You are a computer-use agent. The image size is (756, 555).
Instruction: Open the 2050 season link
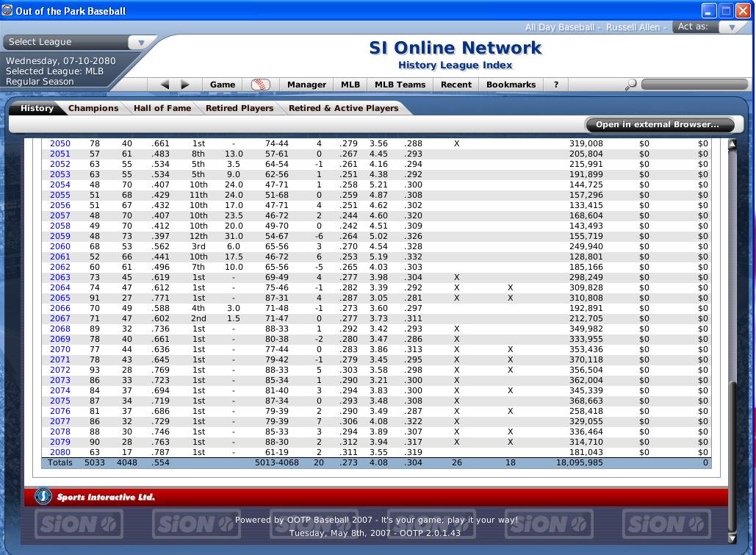point(60,143)
